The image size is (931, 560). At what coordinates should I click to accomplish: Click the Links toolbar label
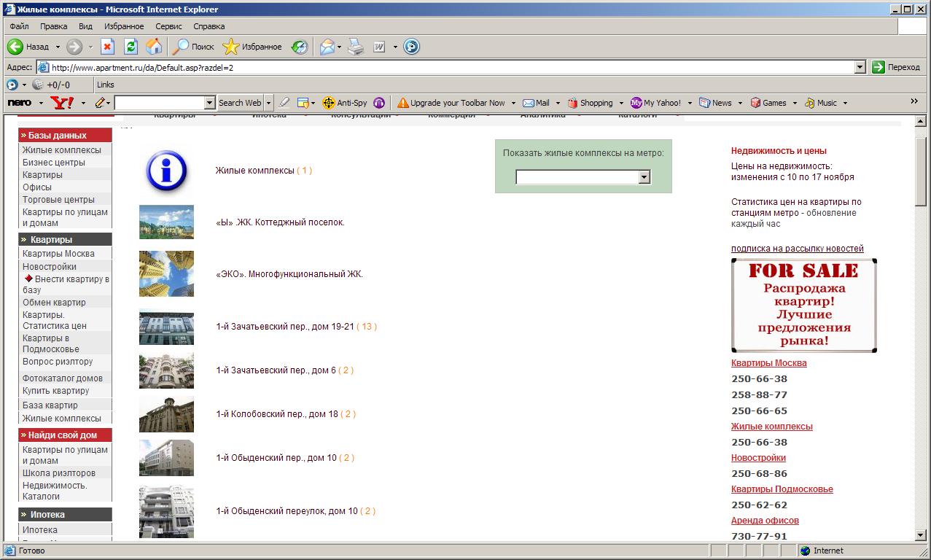click(x=105, y=85)
